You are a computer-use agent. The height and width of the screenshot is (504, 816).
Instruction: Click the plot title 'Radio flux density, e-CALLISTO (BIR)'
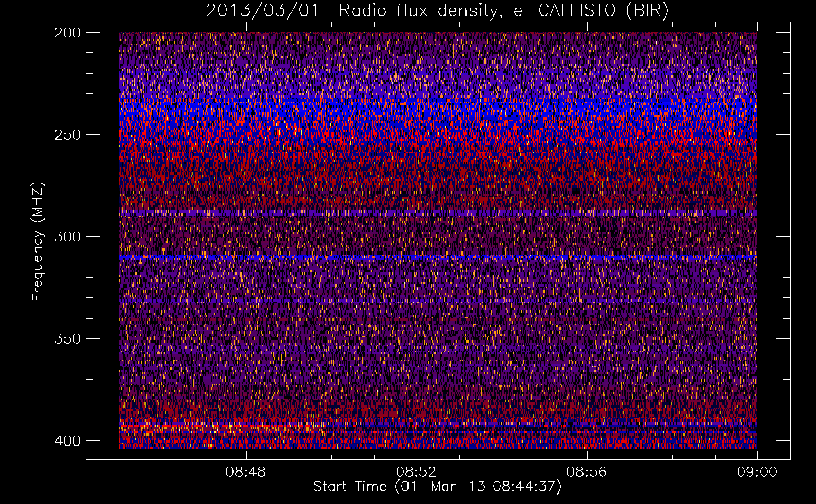[503, 10]
